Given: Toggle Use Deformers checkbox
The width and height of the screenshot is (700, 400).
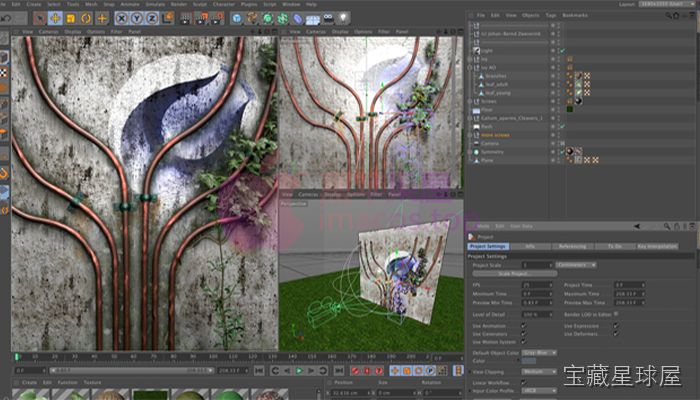Looking at the screenshot, I should [616, 333].
